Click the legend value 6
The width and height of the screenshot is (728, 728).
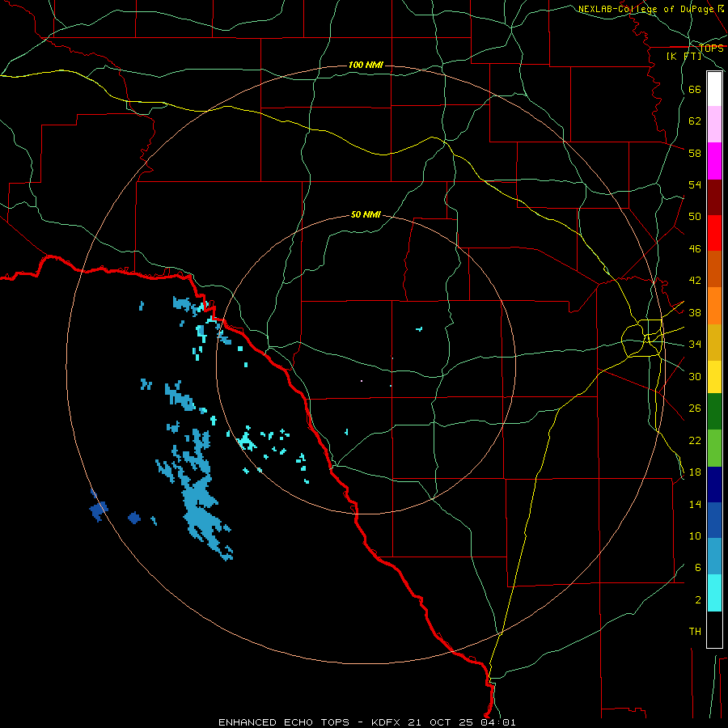698,568
